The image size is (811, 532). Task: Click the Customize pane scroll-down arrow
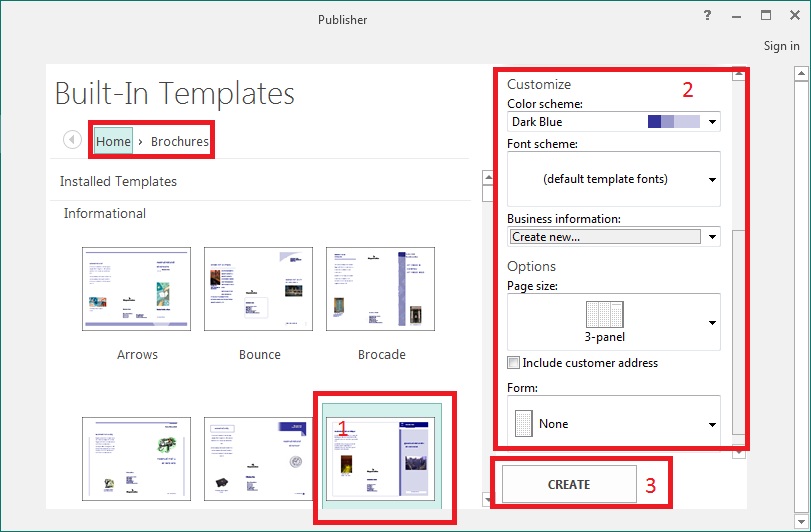click(x=739, y=453)
